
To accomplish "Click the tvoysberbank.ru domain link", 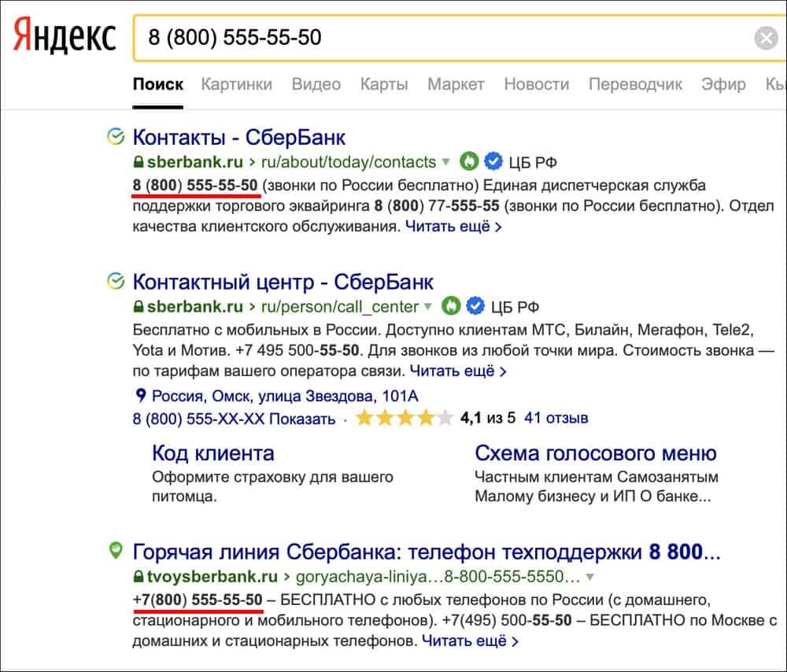I will point(212,577).
